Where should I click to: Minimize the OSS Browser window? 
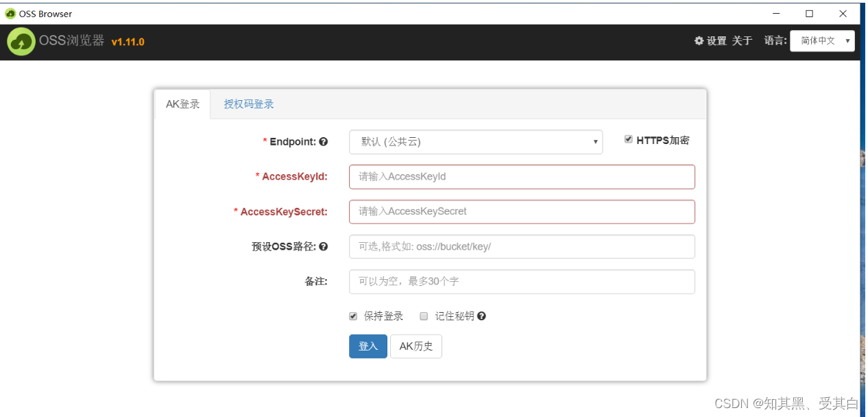tap(776, 14)
